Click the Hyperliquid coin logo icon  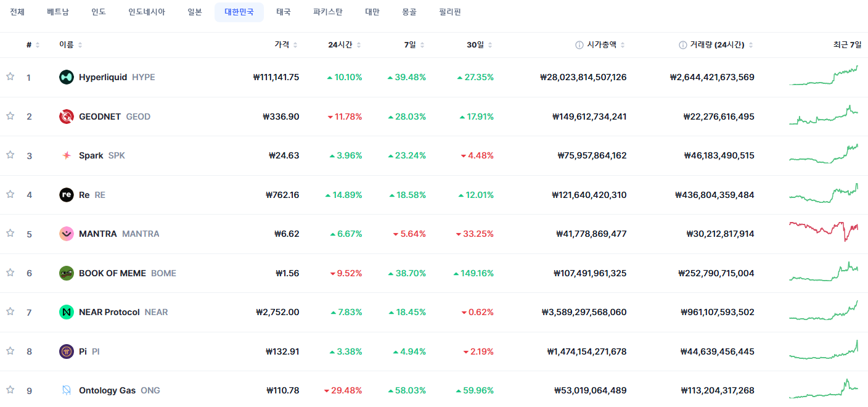coord(67,77)
